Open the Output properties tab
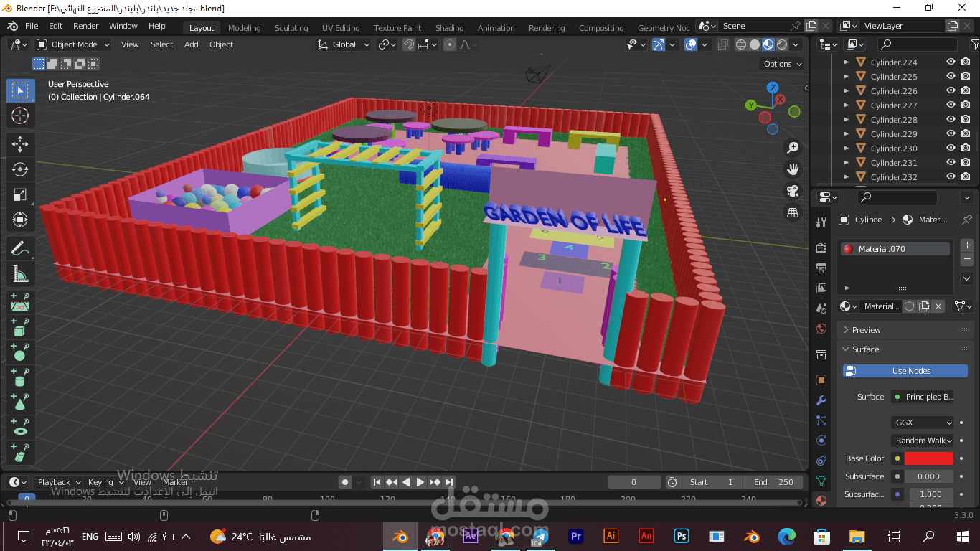The height and width of the screenshot is (551, 980). click(x=822, y=268)
